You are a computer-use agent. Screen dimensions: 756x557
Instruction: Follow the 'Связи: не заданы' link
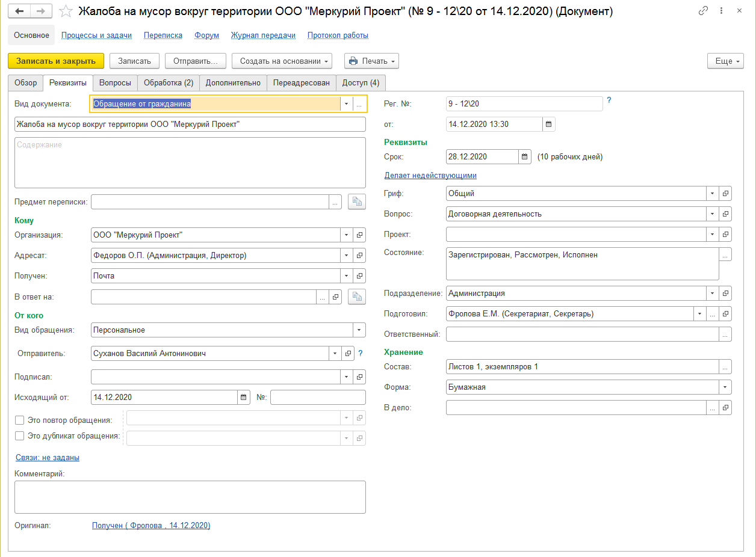click(x=47, y=458)
